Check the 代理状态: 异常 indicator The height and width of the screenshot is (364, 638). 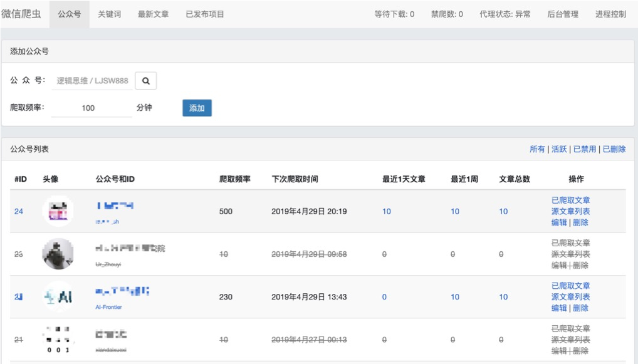click(505, 14)
